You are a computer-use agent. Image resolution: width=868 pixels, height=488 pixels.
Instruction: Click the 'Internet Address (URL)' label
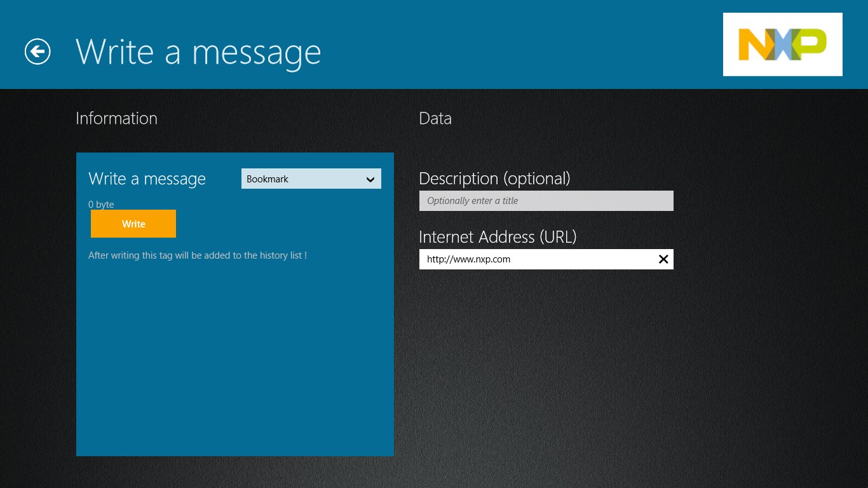pyautogui.click(x=498, y=237)
